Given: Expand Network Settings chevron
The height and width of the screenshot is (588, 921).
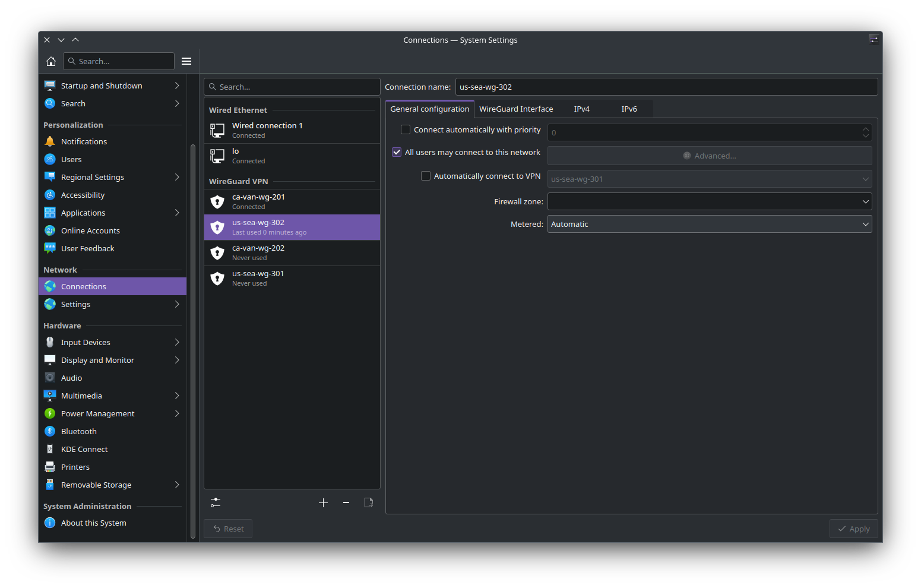Looking at the screenshot, I should (x=177, y=304).
